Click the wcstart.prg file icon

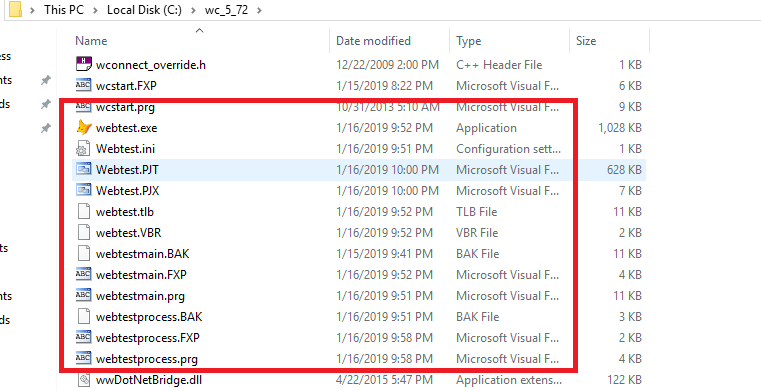pos(83,107)
